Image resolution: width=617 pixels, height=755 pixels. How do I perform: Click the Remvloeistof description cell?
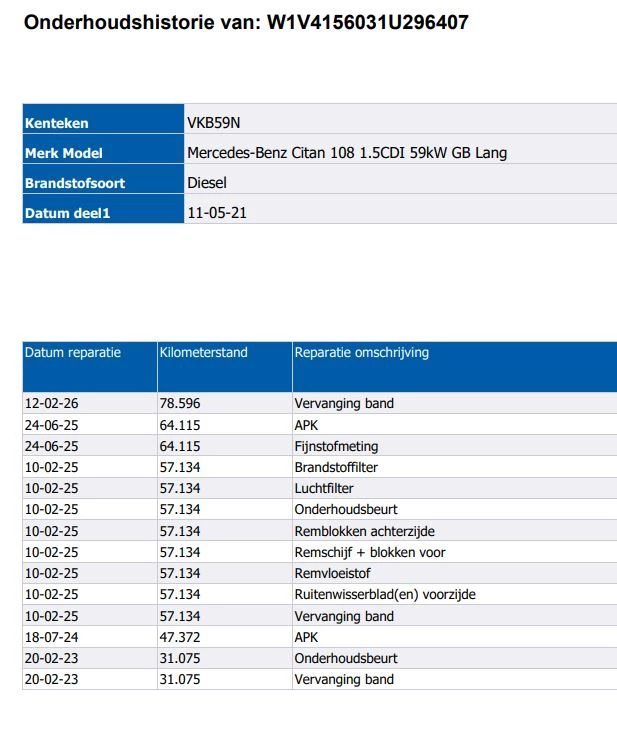(455, 573)
